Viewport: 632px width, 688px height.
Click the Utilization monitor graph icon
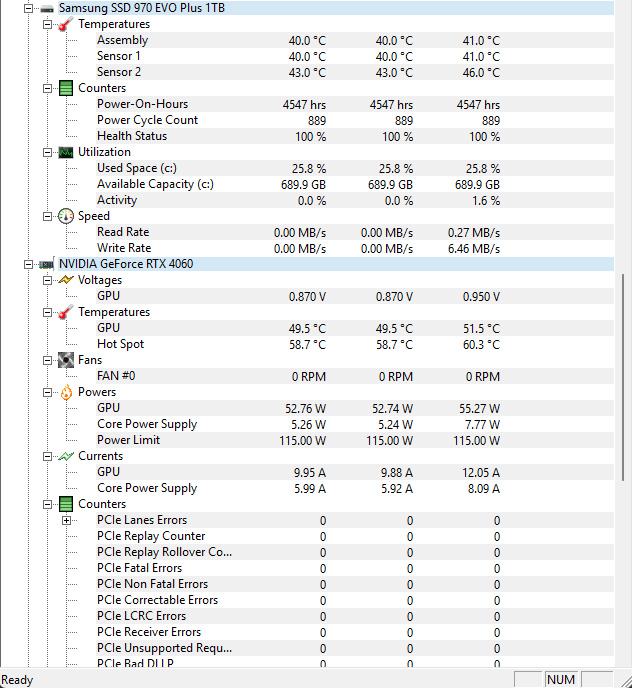pos(66,152)
